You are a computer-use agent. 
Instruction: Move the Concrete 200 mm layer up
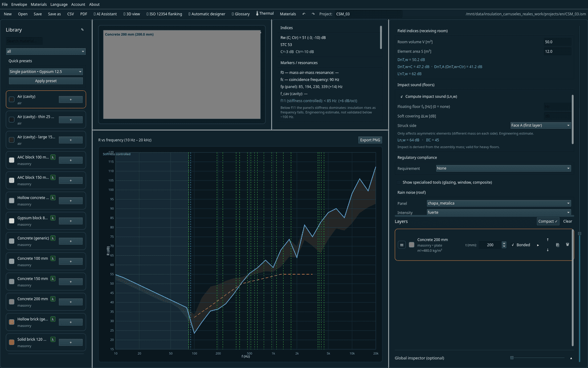click(x=547, y=240)
